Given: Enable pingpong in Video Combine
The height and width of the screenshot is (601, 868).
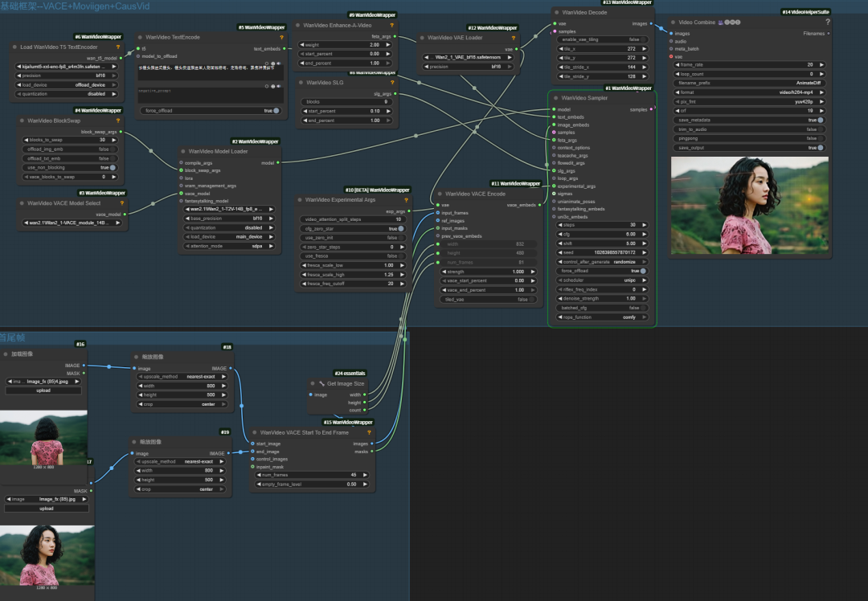Looking at the screenshot, I should pos(750,138).
